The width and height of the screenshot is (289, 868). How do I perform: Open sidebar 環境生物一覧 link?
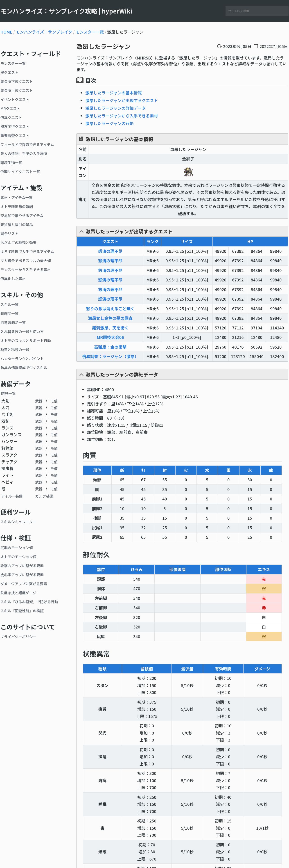click(x=11, y=163)
